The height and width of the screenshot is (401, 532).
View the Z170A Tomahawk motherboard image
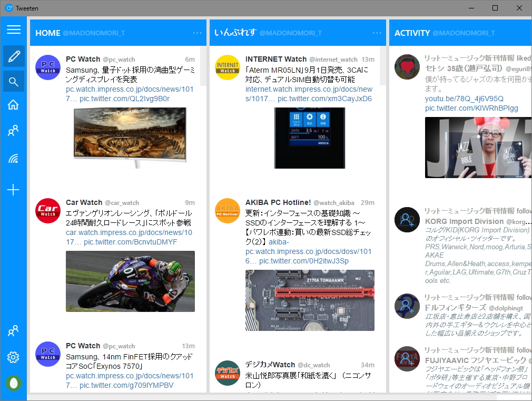tap(310, 300)
